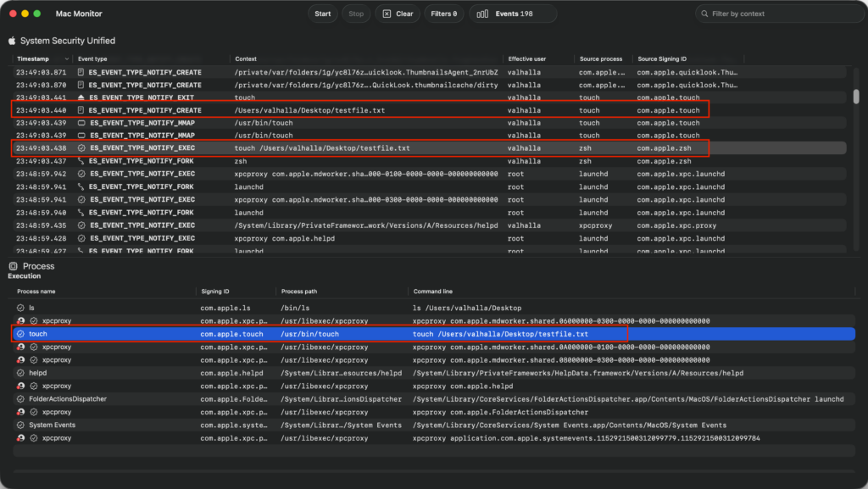Sort by the Process name column header
Viewport: 868px width, 489px height.
pos(36,292)
